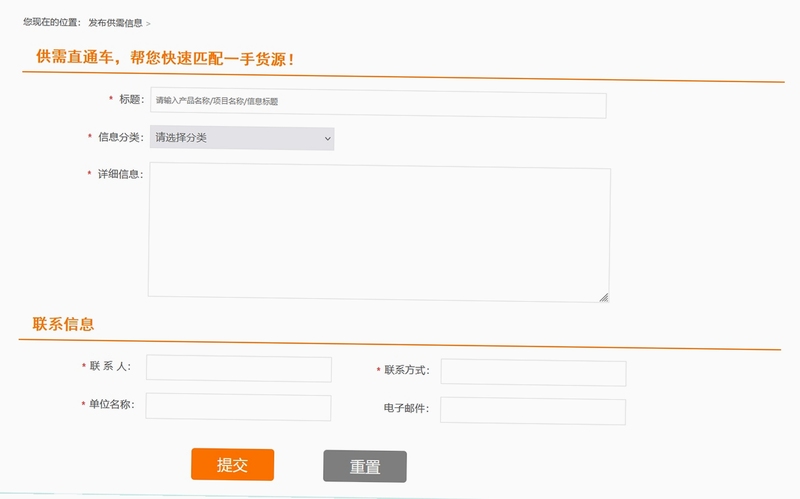Image resolution: width=800 pixels, height=499 pixels.
Task: Click the 联系信息 section heading
Action: pos(63,323)
